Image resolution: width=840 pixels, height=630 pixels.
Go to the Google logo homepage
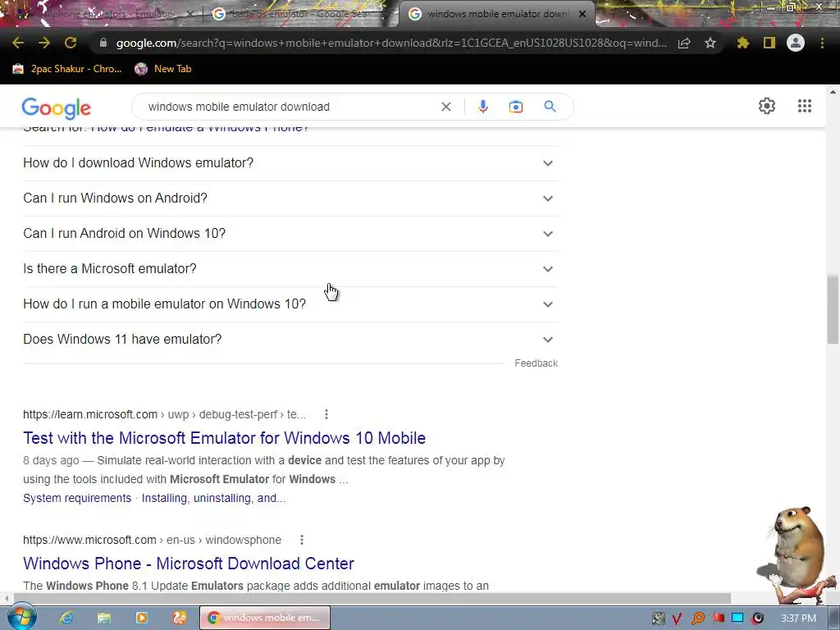click(x=57, y=108)
